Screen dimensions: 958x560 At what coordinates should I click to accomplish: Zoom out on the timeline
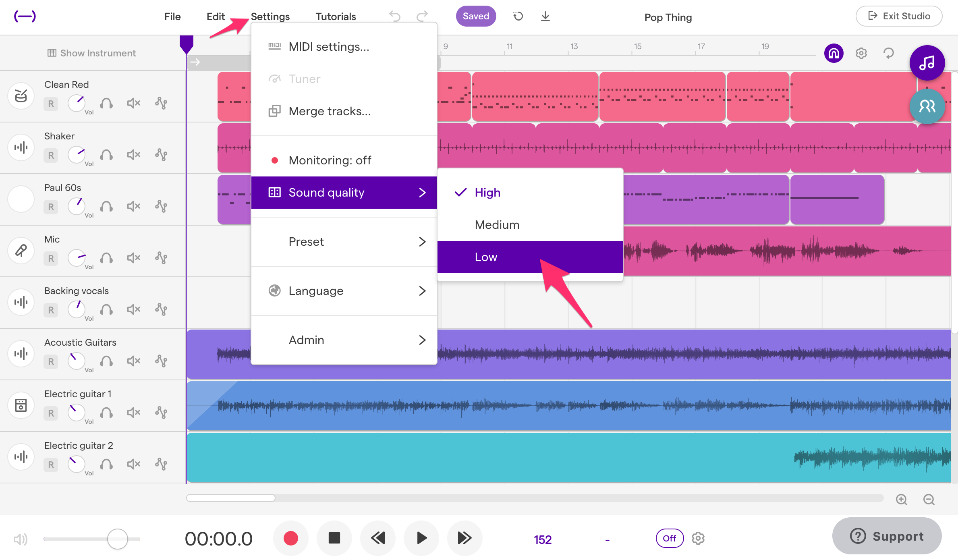tap(929, 500)
